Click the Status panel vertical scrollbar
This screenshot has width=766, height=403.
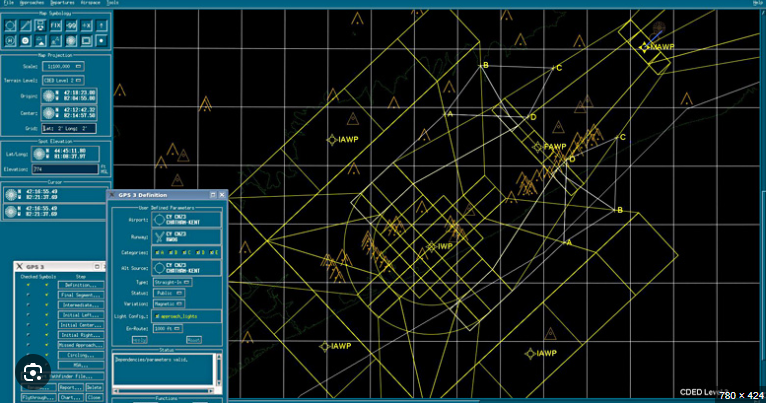218,370
